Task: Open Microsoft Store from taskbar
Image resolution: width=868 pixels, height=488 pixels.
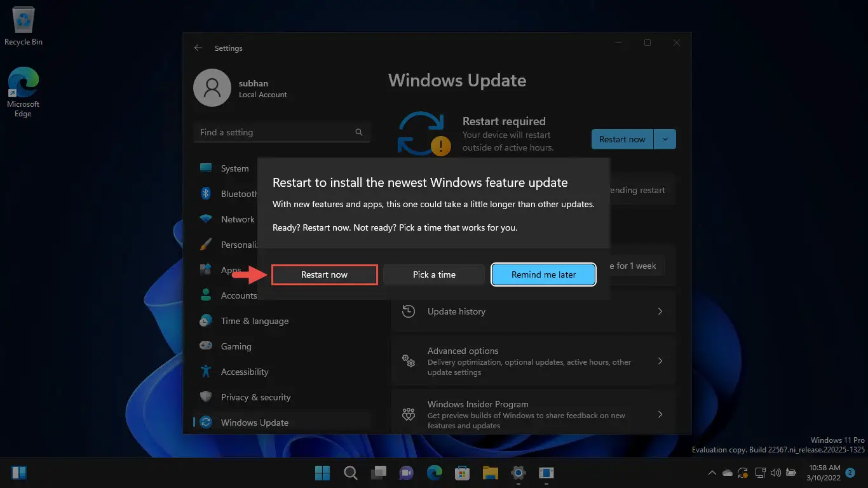Action: (462, 473)
